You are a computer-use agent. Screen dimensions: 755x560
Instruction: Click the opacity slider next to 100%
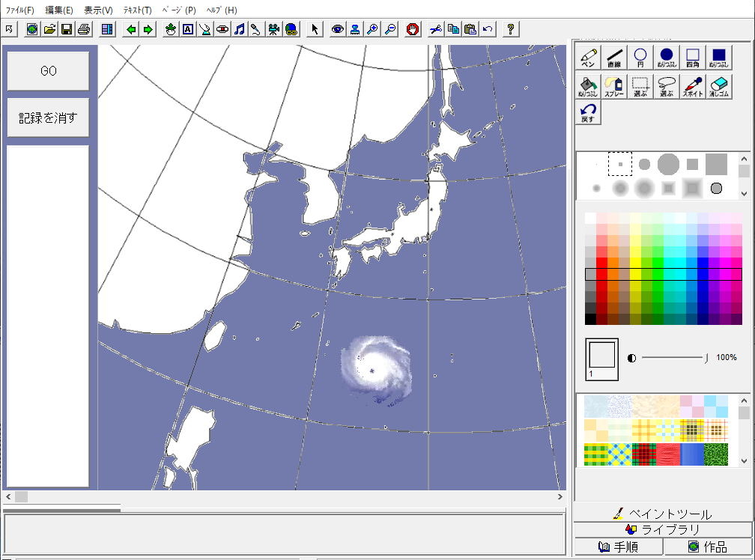[674, 358]
